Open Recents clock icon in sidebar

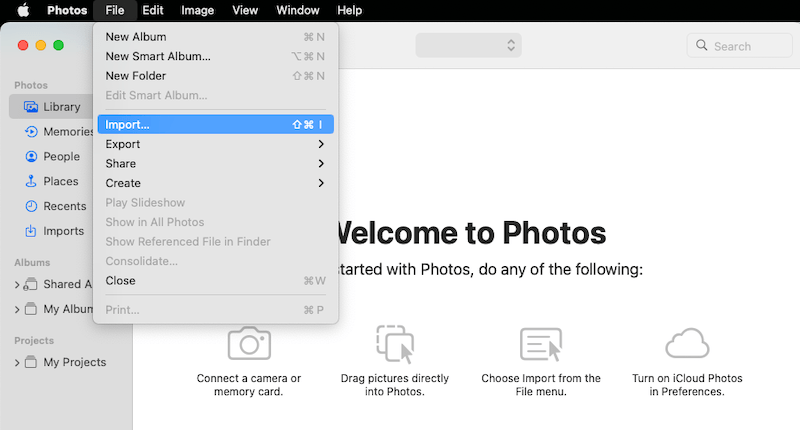click(x=31, y=207)
